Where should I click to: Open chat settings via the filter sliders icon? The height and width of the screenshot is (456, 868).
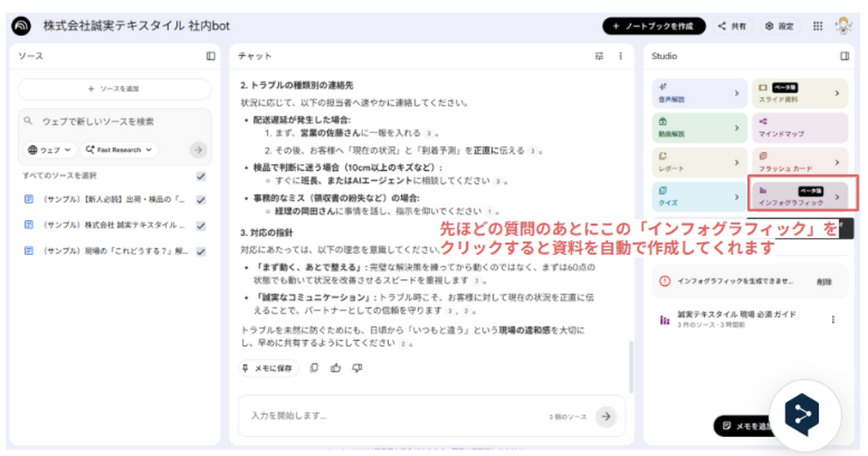pos(599,57)
